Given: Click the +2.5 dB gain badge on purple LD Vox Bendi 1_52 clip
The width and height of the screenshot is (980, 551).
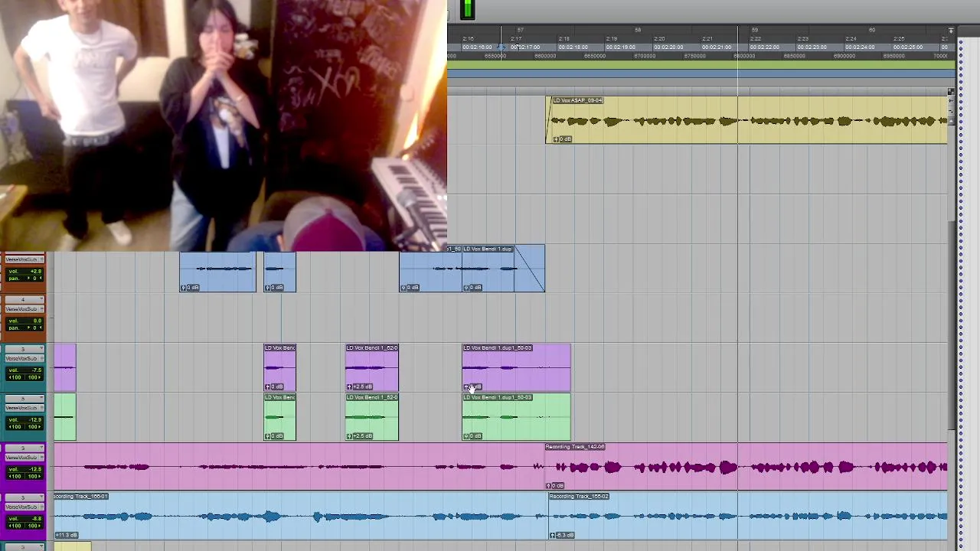Looking at the screenshot, I should pyautogui.click(x=359, y=386).
